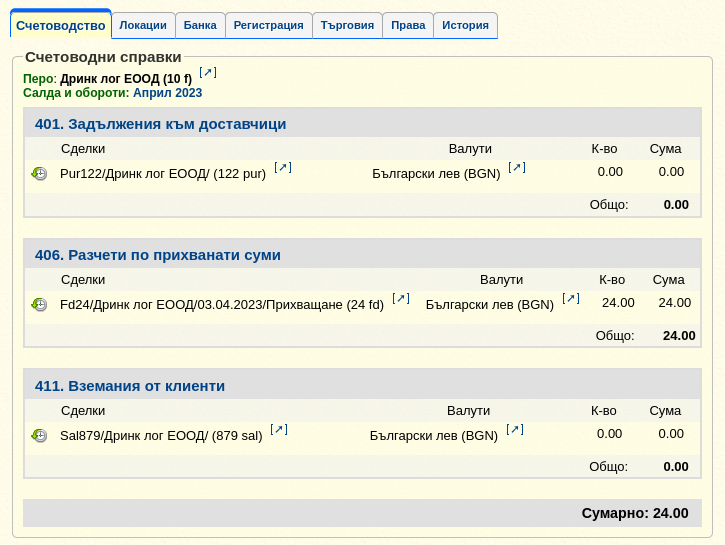Switch to the Права tab

408,25
